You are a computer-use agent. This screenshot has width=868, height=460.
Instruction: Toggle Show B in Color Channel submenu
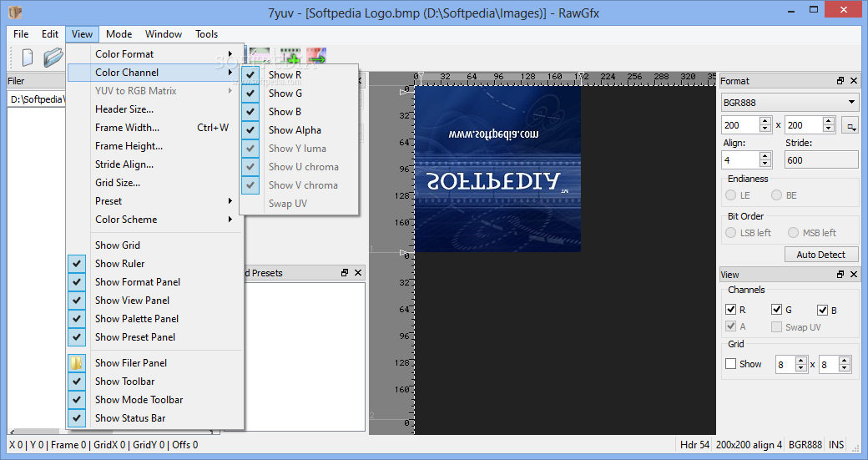pos(299,111)
